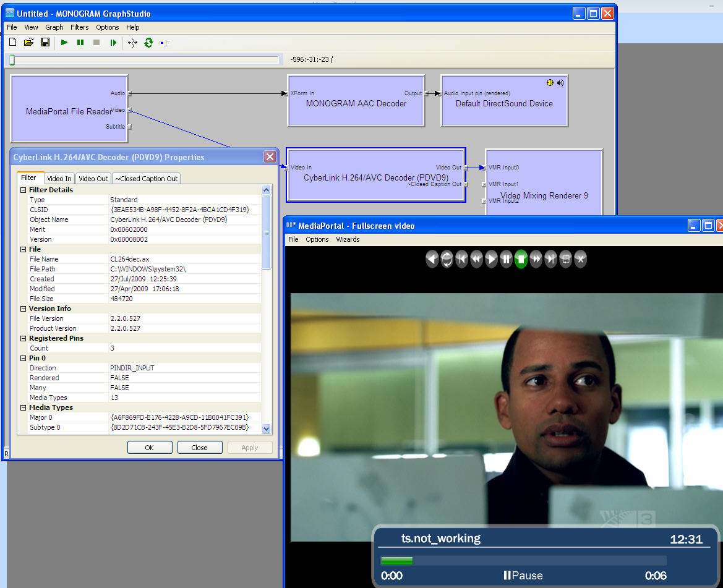Go back with MediaPortal left-arrow button
Screen dimensions: 723x588
(x=432, y=259)
